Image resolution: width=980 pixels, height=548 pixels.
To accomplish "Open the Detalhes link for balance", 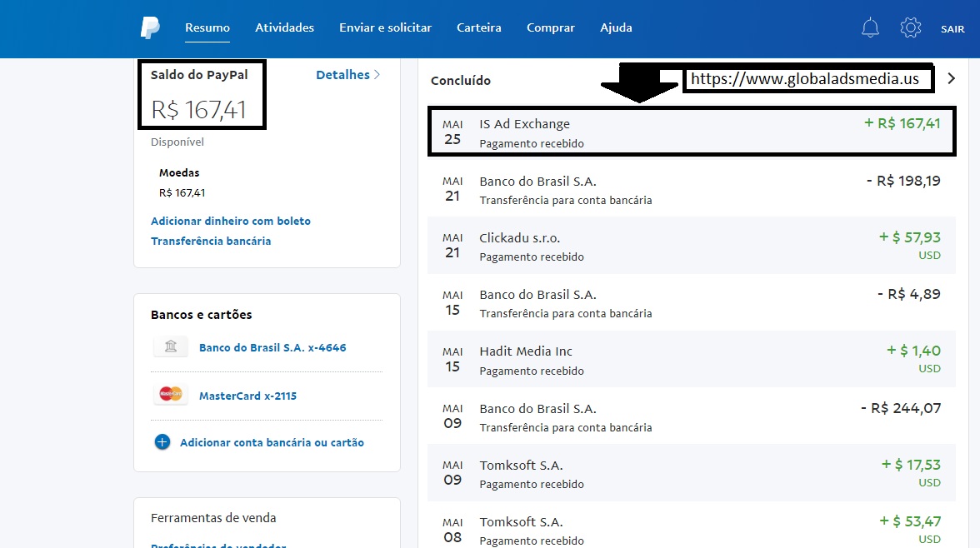I will (347, 75).
